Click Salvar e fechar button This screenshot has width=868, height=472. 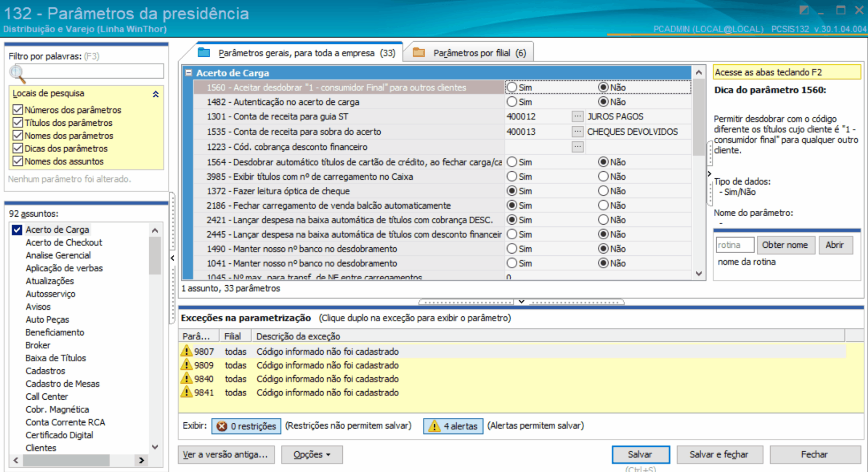[x=719, y=454]
